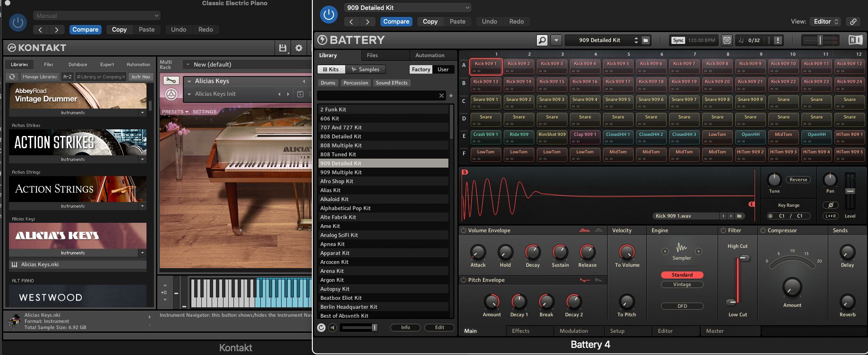Image resolution: width=868 pixels, height=355 pixels.
Task: Click the phase invert icon below Pan
Action: pos(831,205)
